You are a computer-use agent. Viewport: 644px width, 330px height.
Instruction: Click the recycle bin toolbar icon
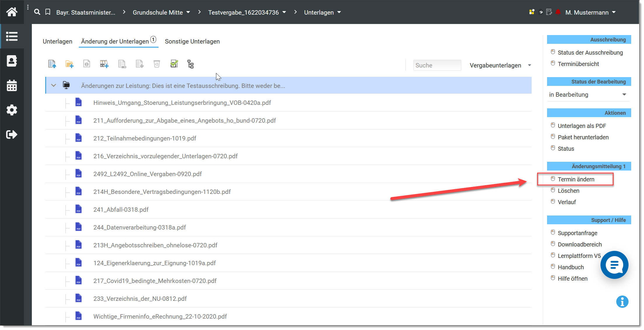coord(157,64)
